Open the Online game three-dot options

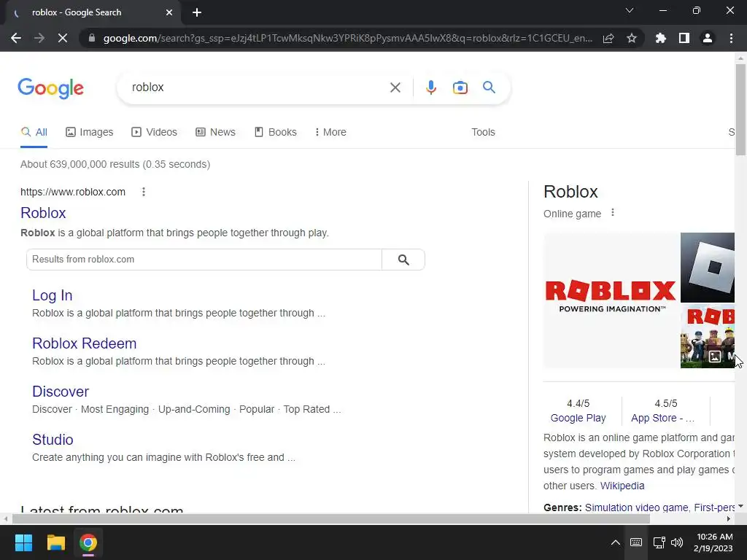coord(613,213)
